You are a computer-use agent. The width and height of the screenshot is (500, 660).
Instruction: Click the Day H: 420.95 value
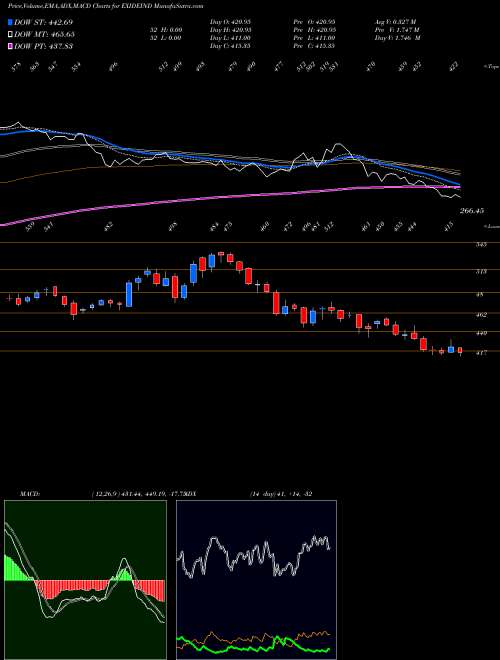pyautogui.click(x=230, y=30)
